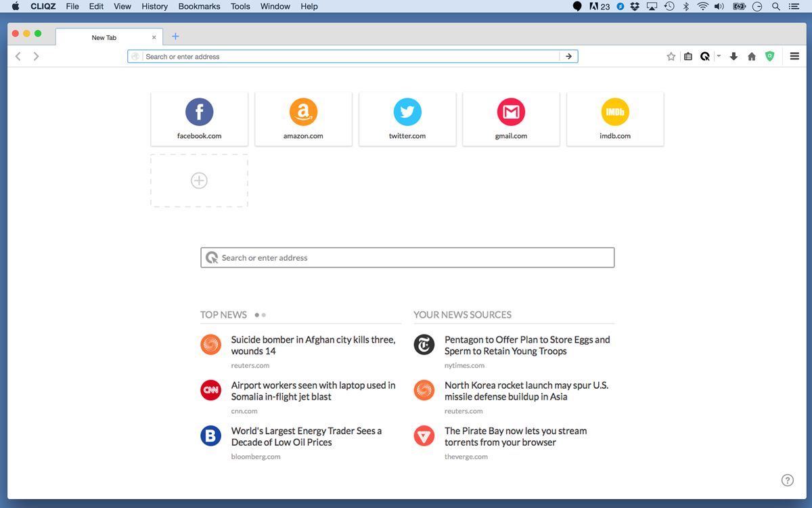The image size is (812, 508).
Task: Open the File menu
Action: (x=72, y=6)
